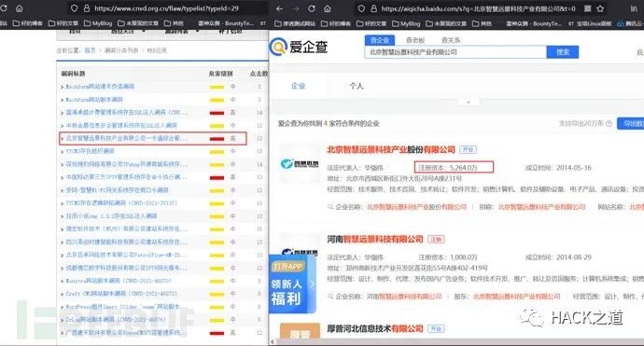The width and height of the screenshot is (644, 346).
Task: Expand the 打开APP banner arrow
Action: click(312, 284)
